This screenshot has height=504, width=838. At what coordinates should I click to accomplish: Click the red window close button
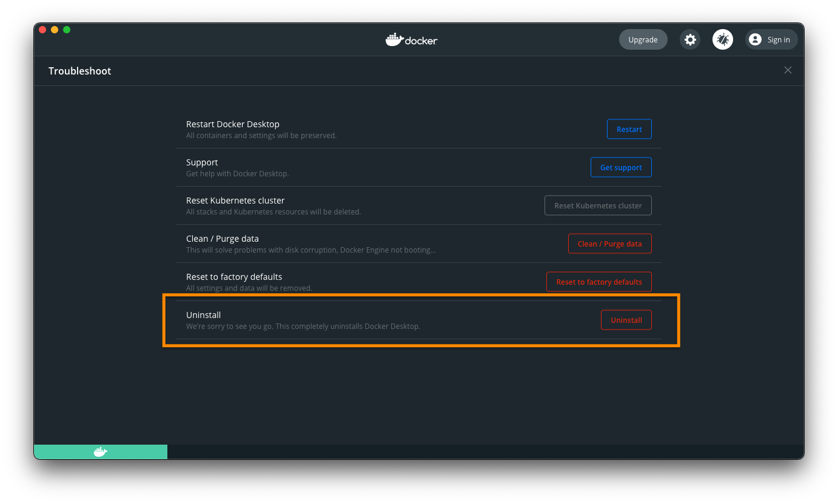(x=42, y=30)
